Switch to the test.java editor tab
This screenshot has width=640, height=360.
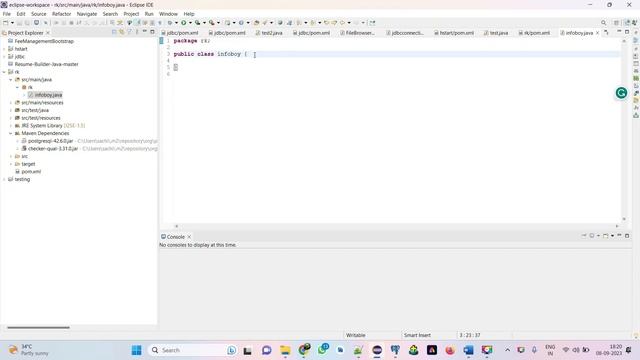coord(496,33)
